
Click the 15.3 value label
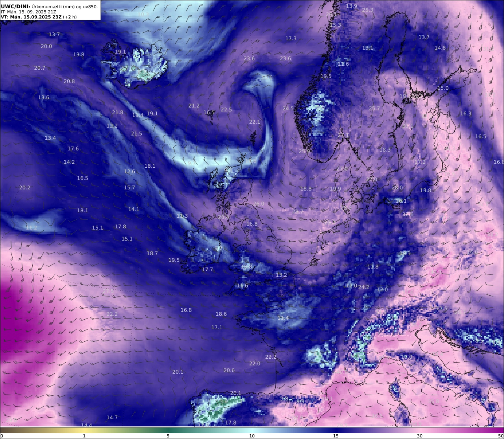[335, 25]
